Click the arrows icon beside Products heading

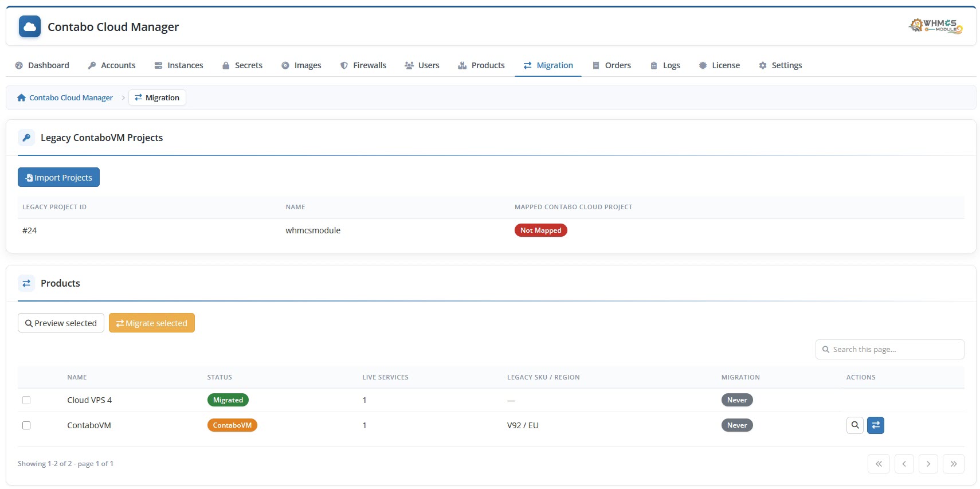tap(26, 283)
